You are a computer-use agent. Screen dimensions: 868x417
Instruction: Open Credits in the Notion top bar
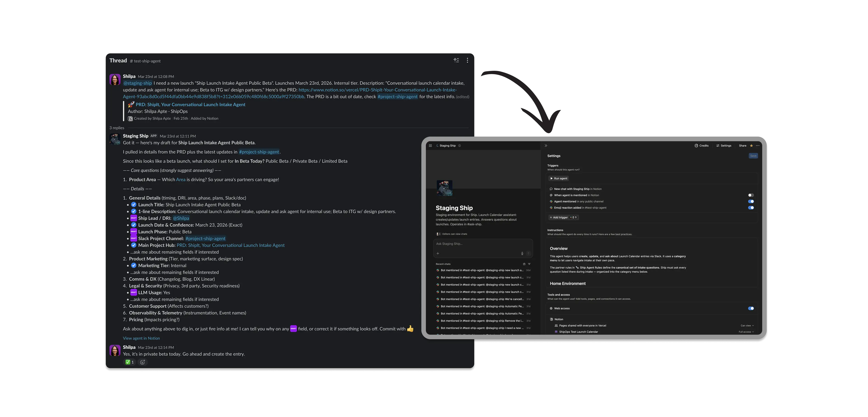702,146
